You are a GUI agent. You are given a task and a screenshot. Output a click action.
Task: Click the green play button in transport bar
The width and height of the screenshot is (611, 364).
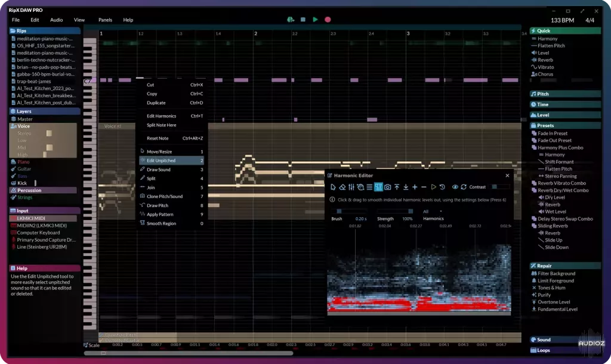tap(315, 20)
